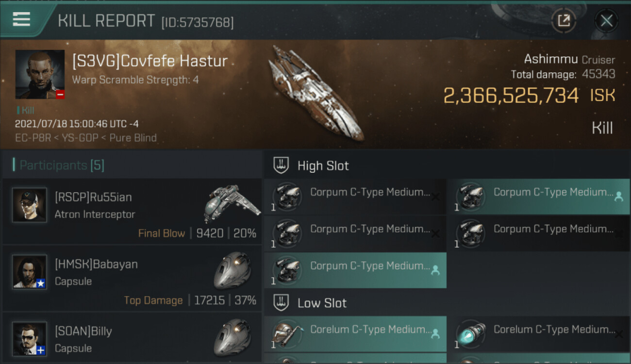This screenshot has width=631, height=364.
Task: Click Billy's Capsule ship icon
Action: pos(232,337)
